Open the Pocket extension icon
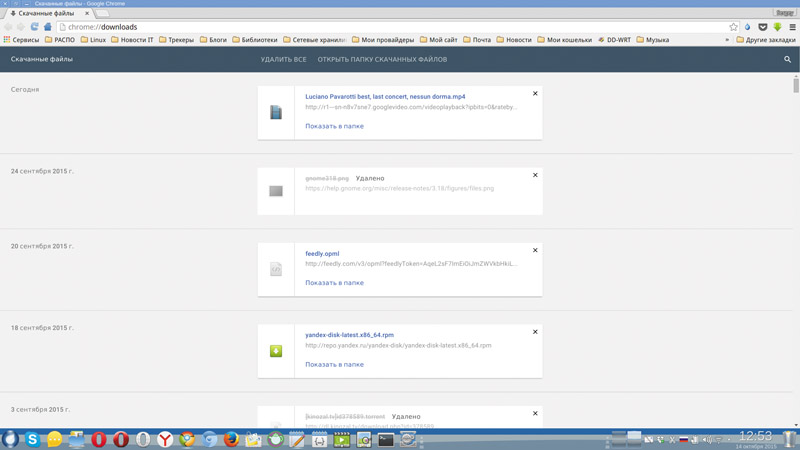This screenshot has height=450, width=800. 762,27
